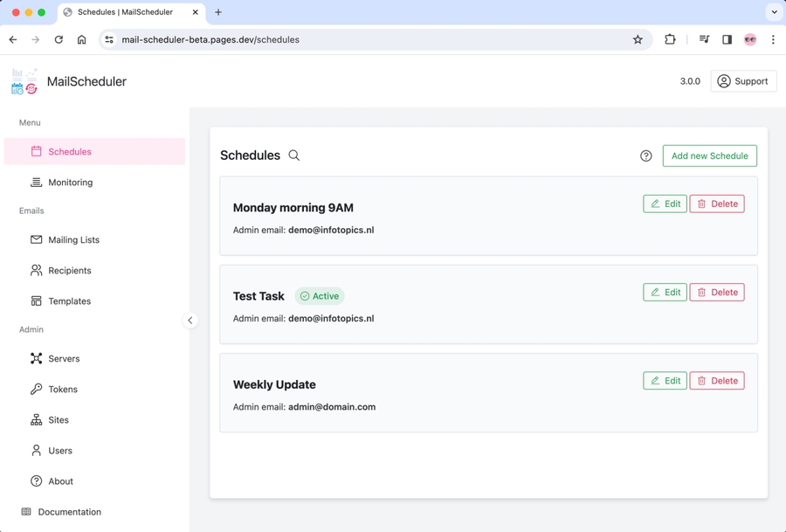Click the help question mark icon near Add new Schedule

[645, 155]
